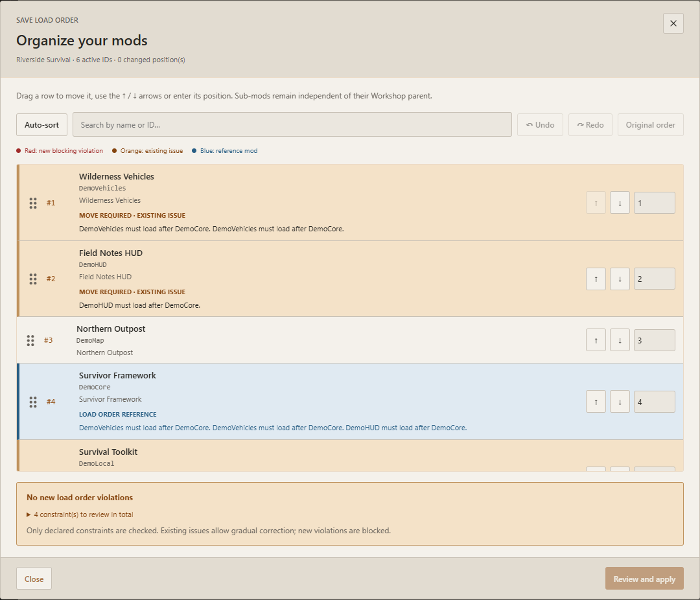The width and height of the screenshot is (700, 600).
Task: Move Survivor Framework down with arrow
Action: (620, 402)
